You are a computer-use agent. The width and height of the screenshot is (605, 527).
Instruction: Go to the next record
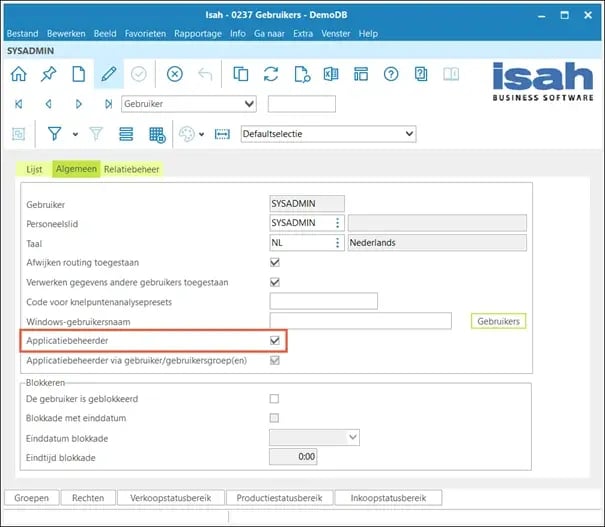79,104
